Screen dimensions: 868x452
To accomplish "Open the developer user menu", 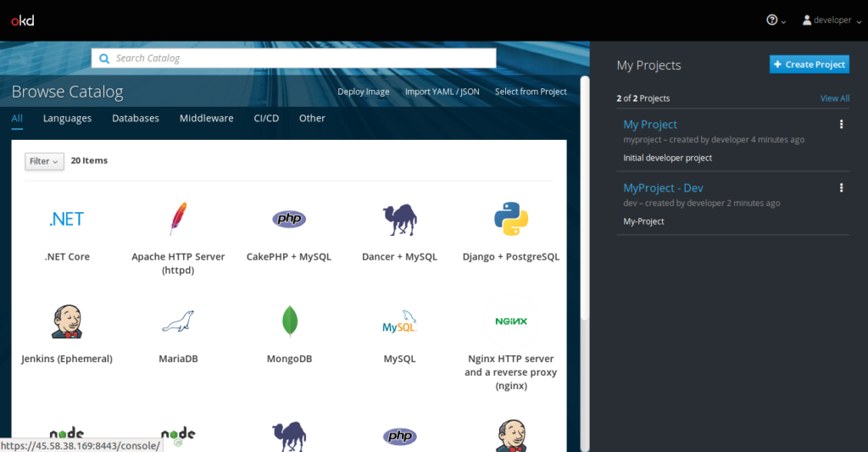I will pos(832,20).
